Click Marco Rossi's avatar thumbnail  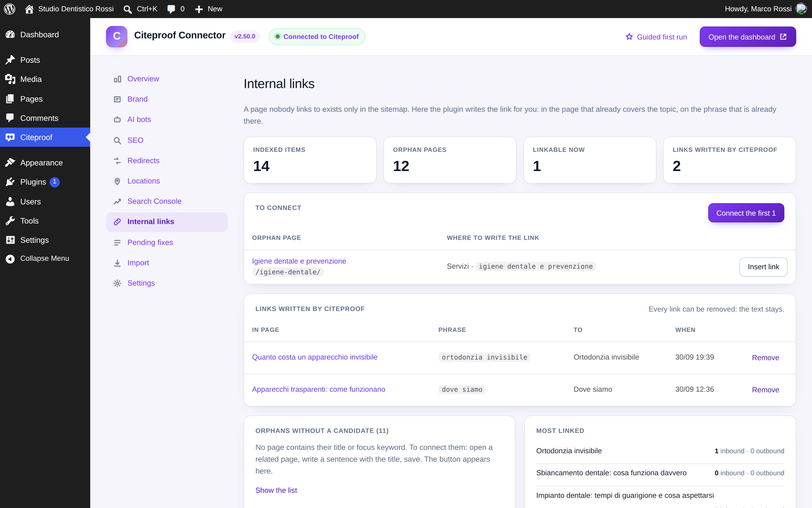pyautogui.click(x=801, y=9)
